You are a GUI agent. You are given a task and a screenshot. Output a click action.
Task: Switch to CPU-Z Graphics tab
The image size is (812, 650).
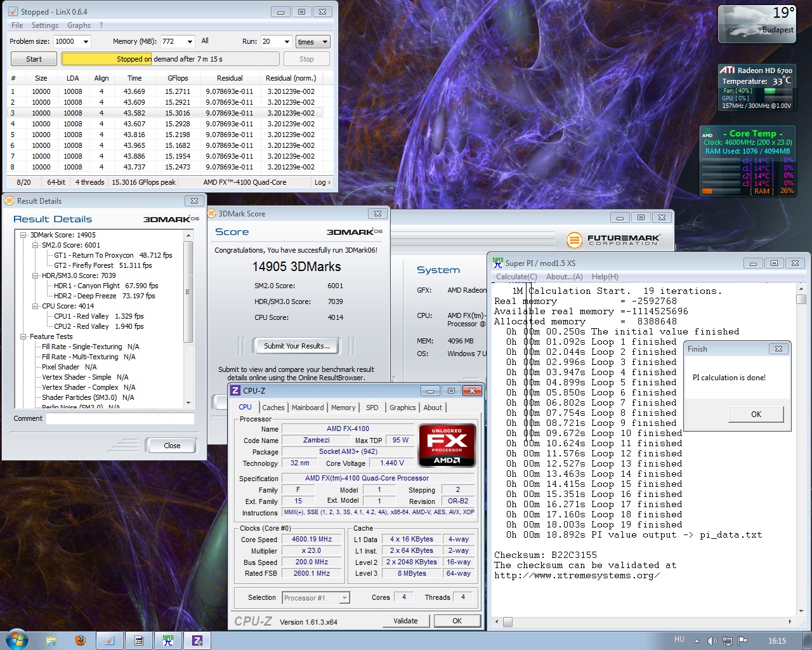tap(403, 408)
